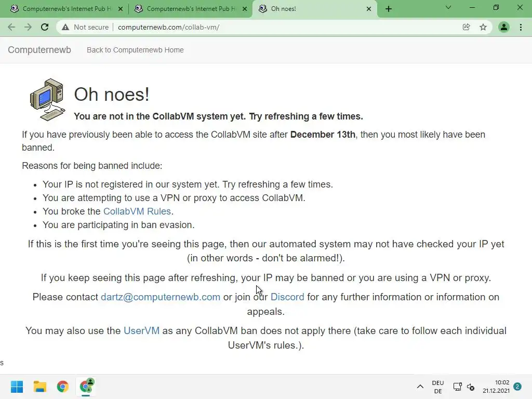Viewport: 532px width, 399px height.
Task: Click the Not secure warning icon
Action: (65, 27)
